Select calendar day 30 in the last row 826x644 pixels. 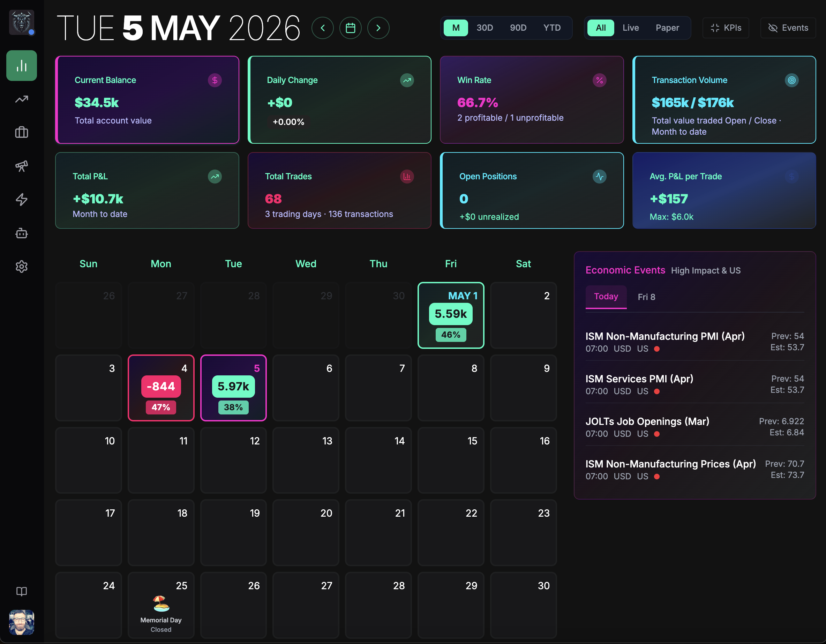click(x=524, y=605)
